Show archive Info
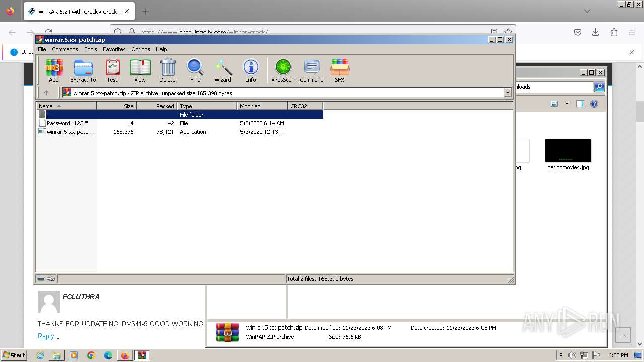644x362 pixels. point(251,70)
